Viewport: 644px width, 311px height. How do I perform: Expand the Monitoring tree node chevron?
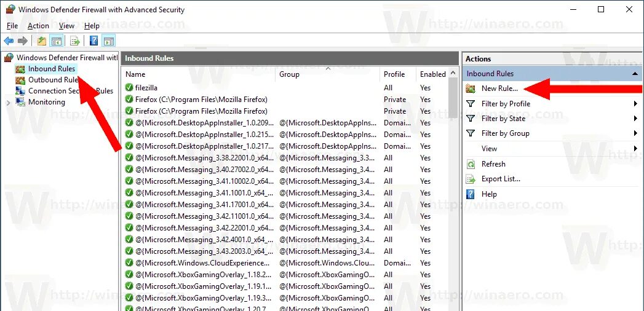point(8,103)
